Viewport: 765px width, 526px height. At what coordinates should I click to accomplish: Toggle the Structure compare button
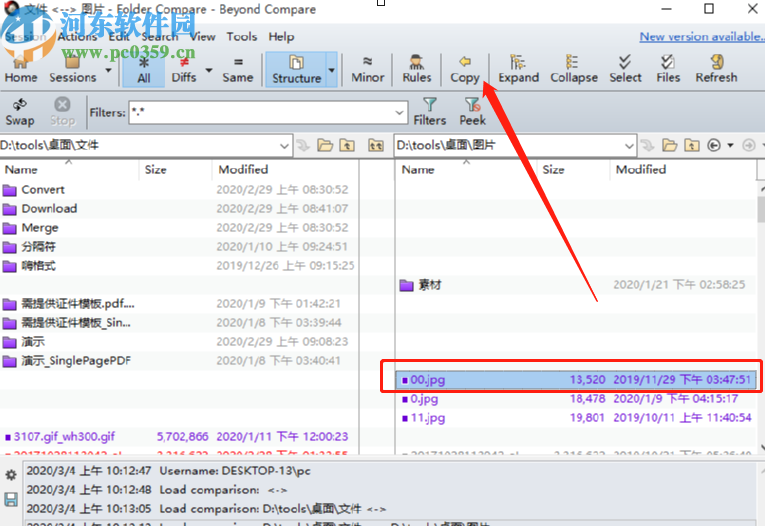click(296, 70)
